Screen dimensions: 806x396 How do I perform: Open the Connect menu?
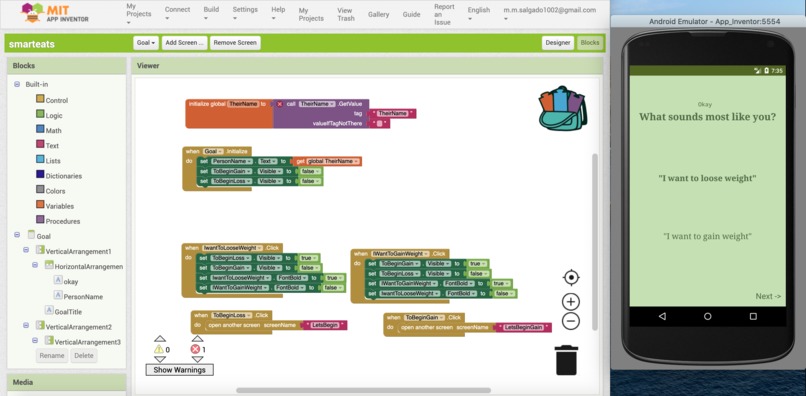click(177, 13)
